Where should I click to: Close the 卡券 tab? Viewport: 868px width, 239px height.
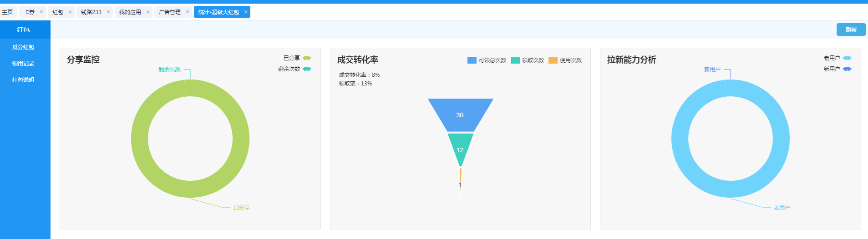click(41, 12)
